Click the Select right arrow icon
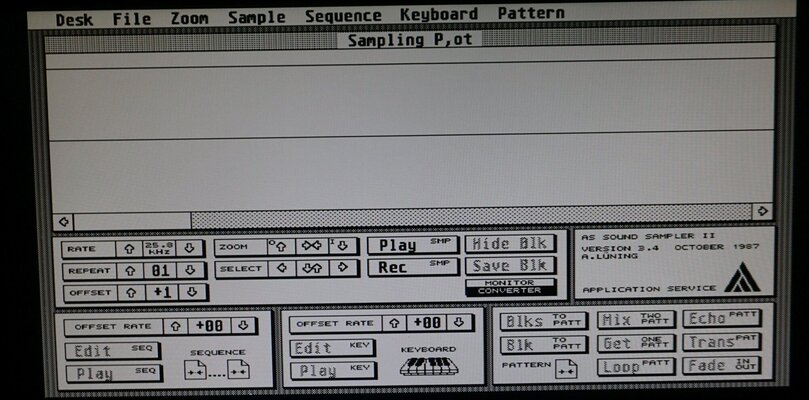Image resolution: width=809 pixels, height=400 pixels. [342, 268]
